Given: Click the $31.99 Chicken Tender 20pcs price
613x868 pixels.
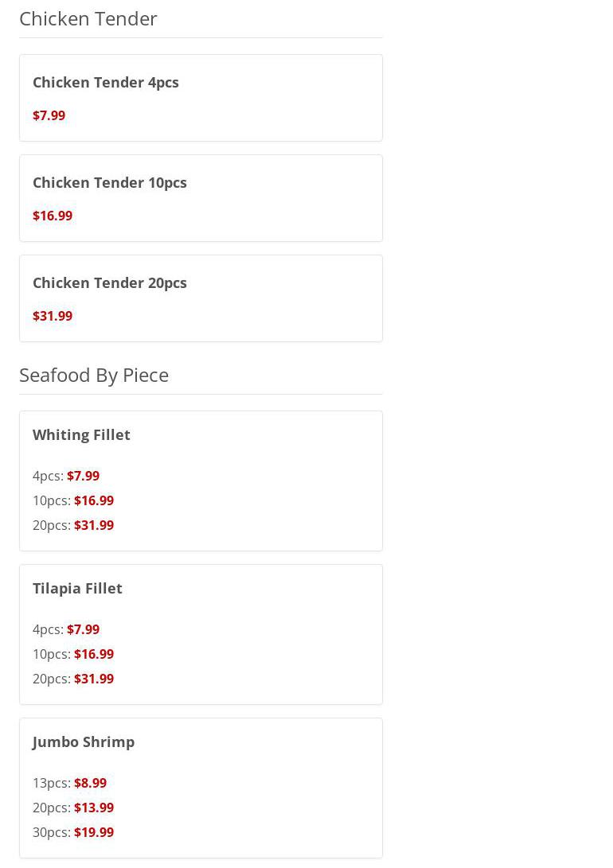Looking at the screenshot, I should [53, 317].
